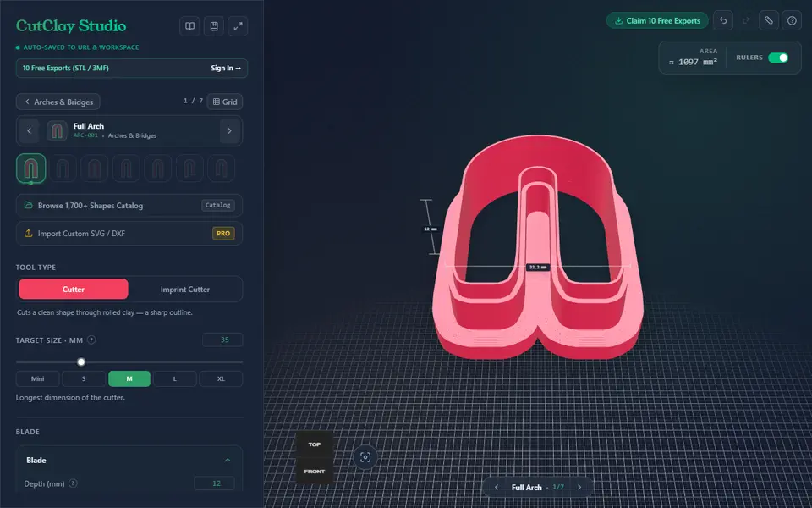This screenshot has width=812, height=508.
Task: Choose the Cutter tool type
Action: pyautogui.click(x=74, y=290)
